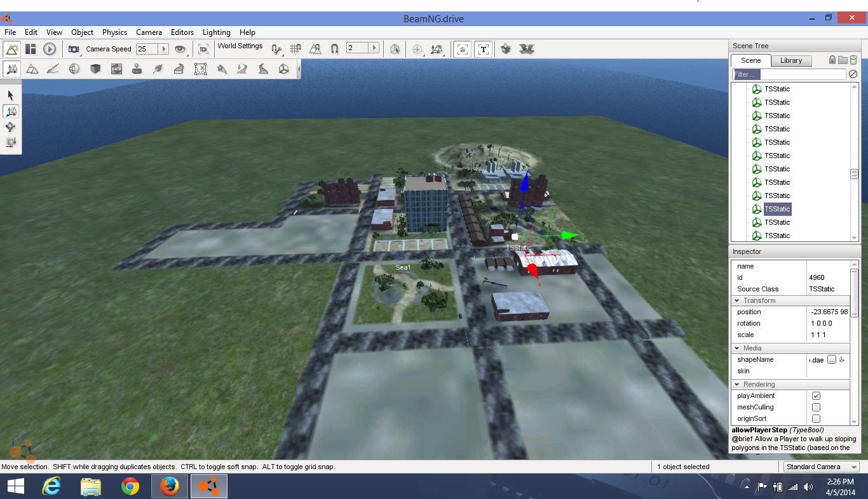Open the Edit menu
Screen dimensions: 868x499
(31, 32)
